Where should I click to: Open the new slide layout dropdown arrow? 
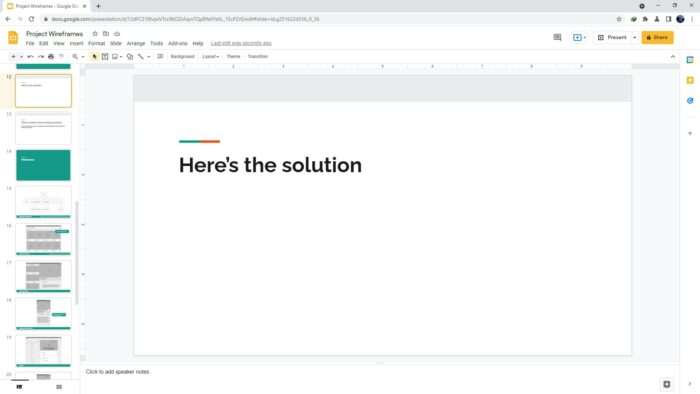21,57
